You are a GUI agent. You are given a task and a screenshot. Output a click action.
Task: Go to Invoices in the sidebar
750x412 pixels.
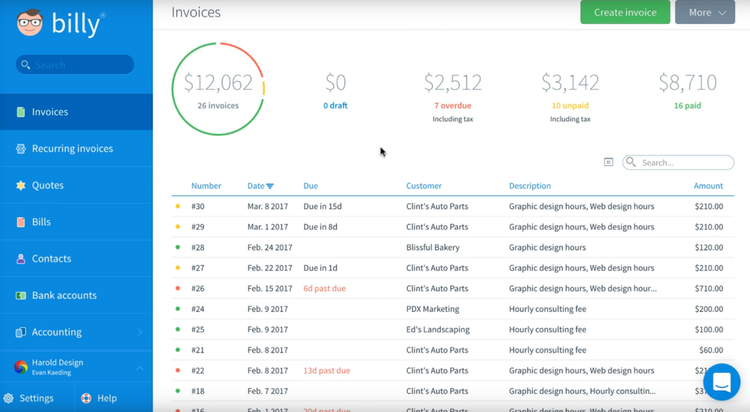(x=77, y=112)
